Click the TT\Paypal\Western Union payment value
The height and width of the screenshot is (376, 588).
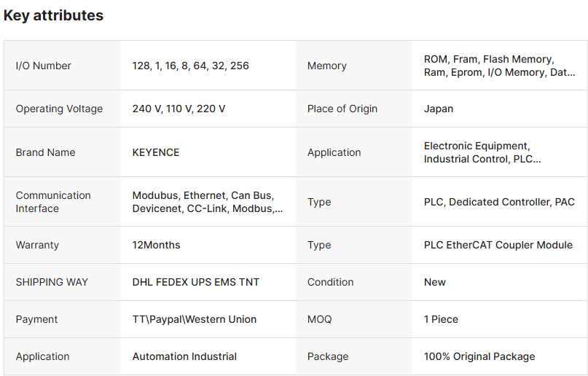[195, 319]
